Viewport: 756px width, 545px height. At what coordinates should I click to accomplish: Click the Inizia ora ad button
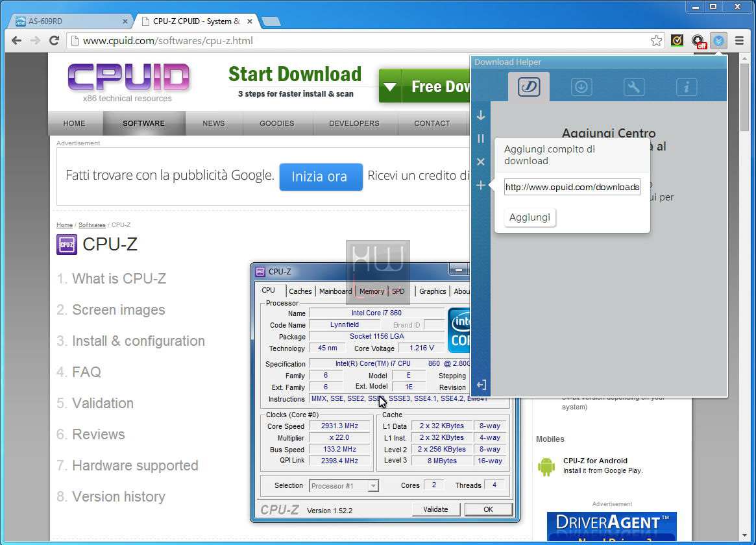point(321,177)
